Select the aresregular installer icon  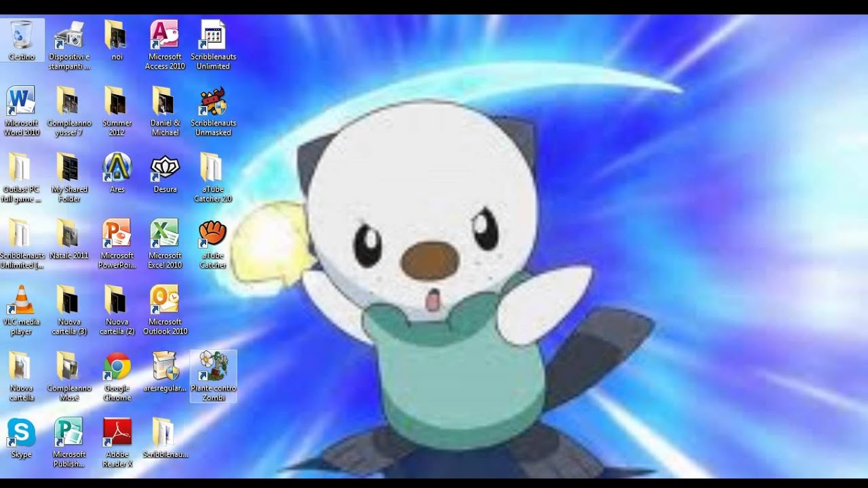pos(165,373)
